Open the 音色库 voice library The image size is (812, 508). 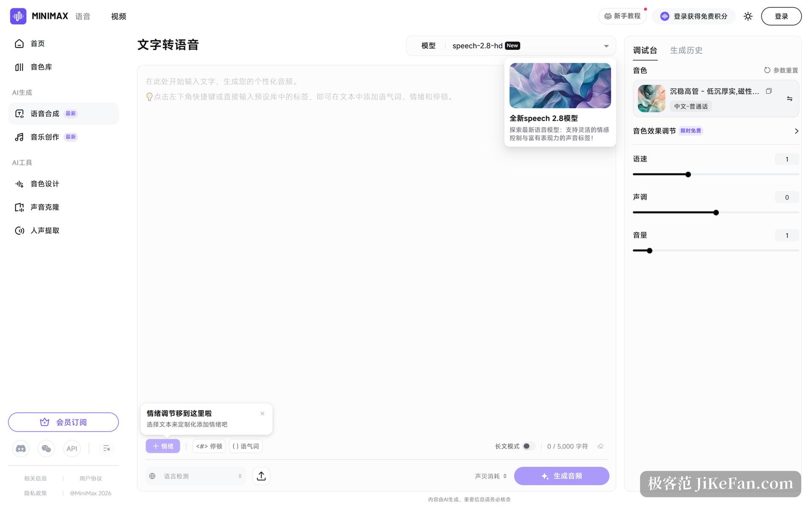pyautogui.click(x=63, y=67)
